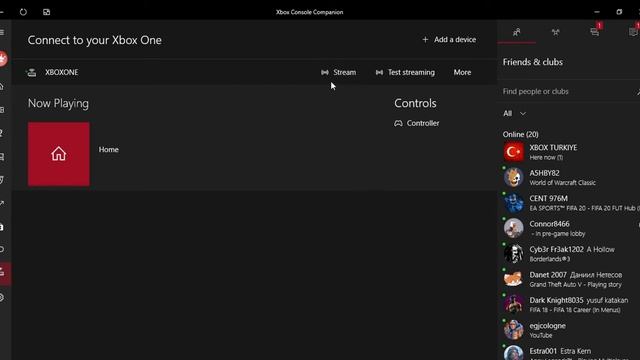Viewport: 640px width, 360px height.
Task: Open Settings gear in left sidebar
Action: (x=2, y=298)
